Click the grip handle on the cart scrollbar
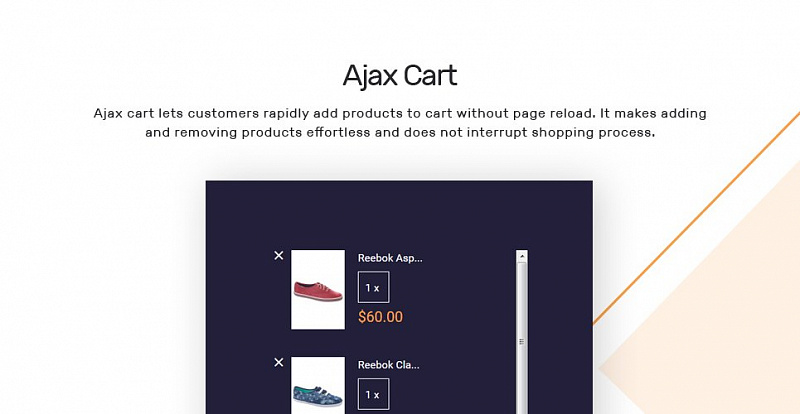800x414 pixels. click(521, 342)
